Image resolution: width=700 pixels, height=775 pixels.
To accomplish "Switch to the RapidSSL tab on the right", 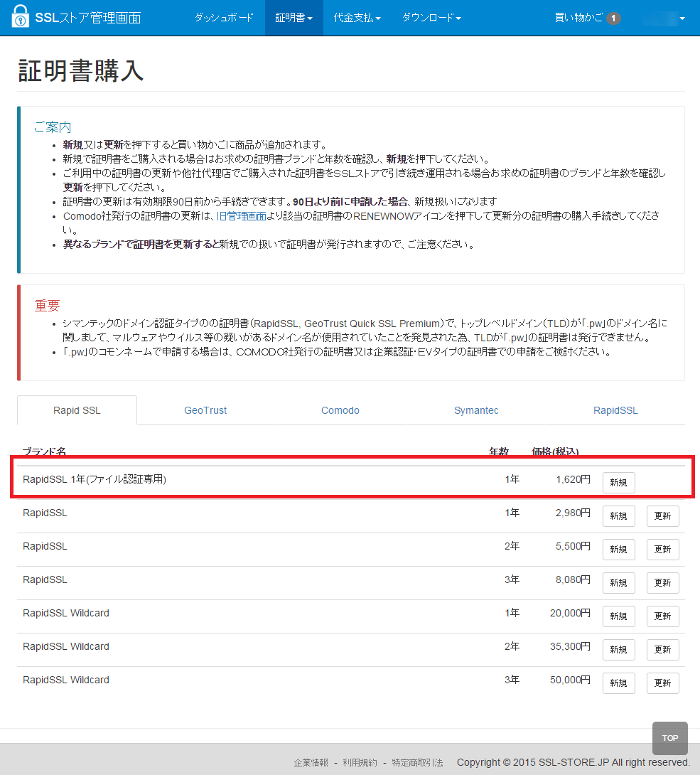I will [615, 410].
